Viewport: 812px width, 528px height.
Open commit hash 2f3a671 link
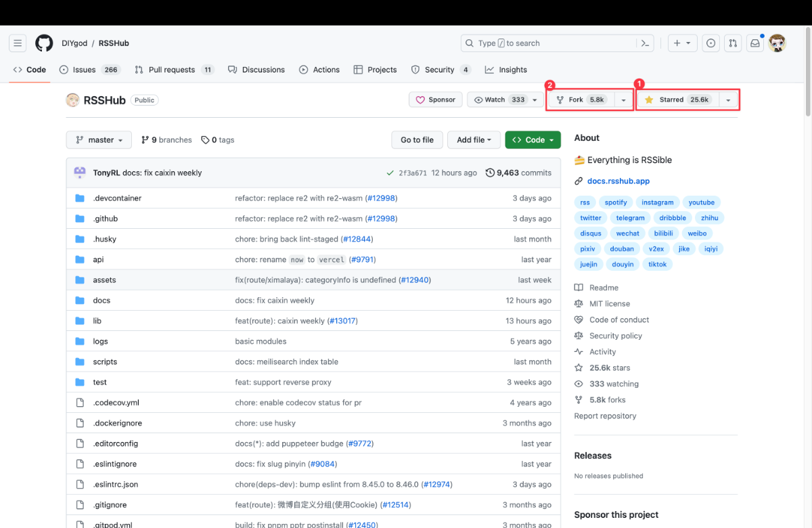click(413, 173)
